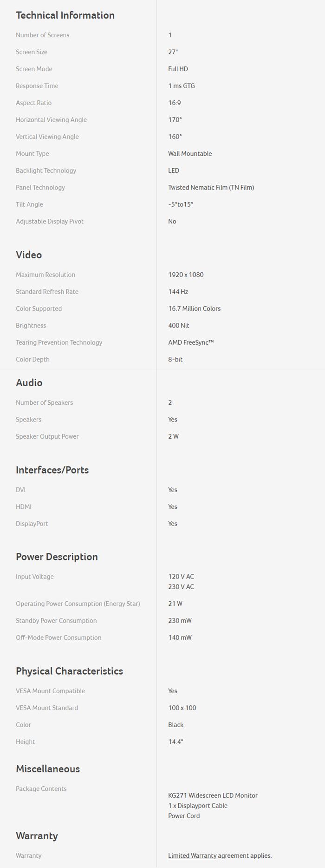This screenshot has width=325, height=868.
Task: Click the Audio section heading
Action: 29,382
